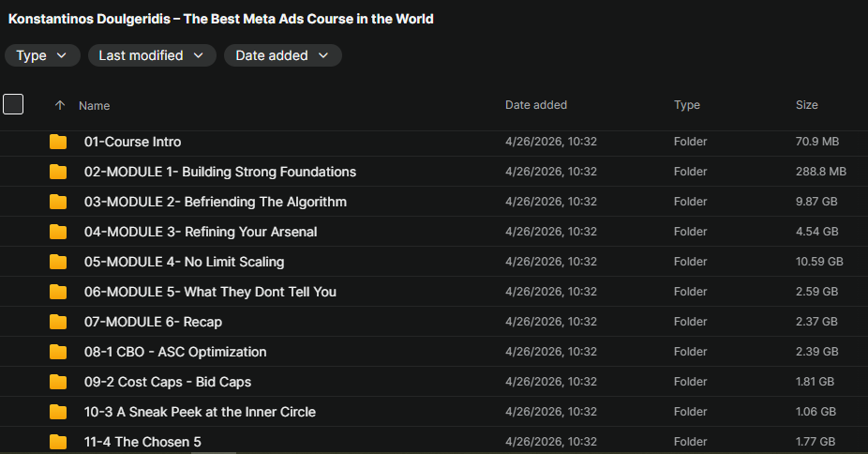Open 04-MODULE 3- Refining Your Arsenal
The width and height of the screenshot is (868, 454).
pyautogui.click(x=201, y=232)
